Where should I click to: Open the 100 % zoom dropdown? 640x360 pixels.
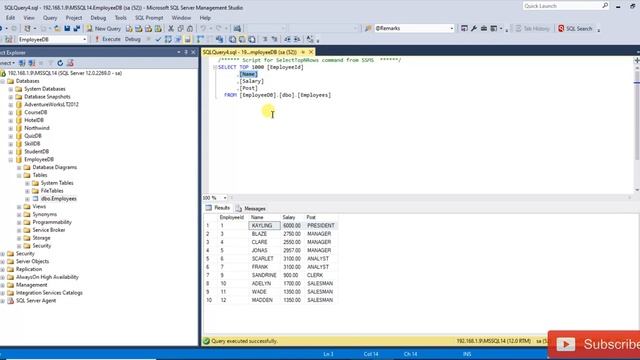click(x=225, y=198)
